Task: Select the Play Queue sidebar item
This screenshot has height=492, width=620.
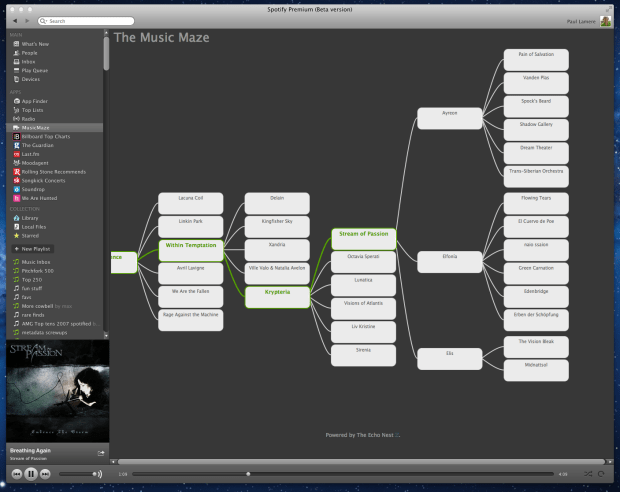Action: pos(34,71)
